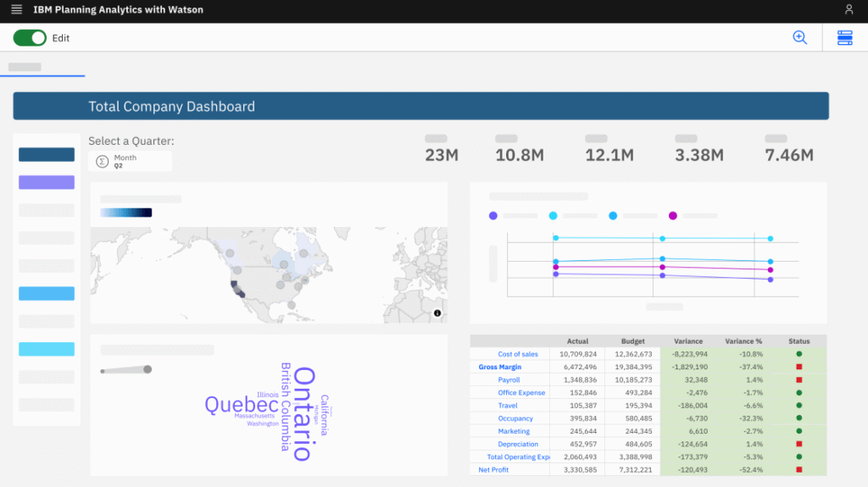The height and width of the screenshot is (487, 868).
Task: Open the Month Q2 quarter selector
Action: tap(131, 161)
